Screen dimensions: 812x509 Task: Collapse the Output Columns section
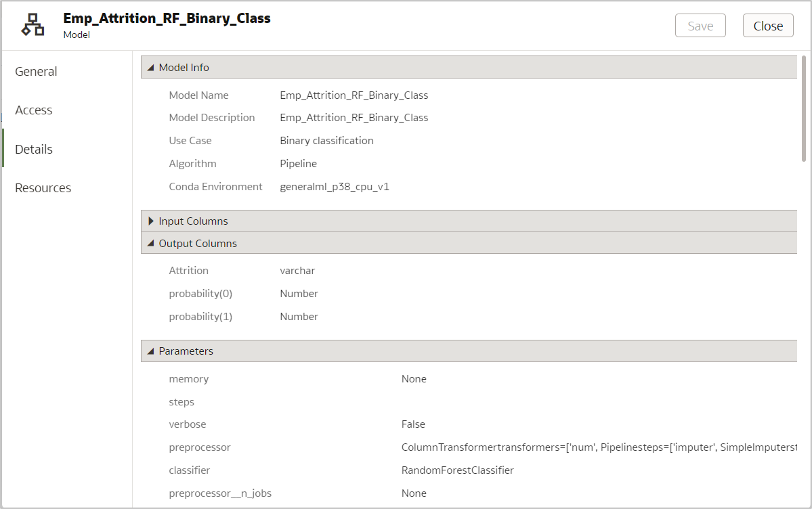(151, 244)
